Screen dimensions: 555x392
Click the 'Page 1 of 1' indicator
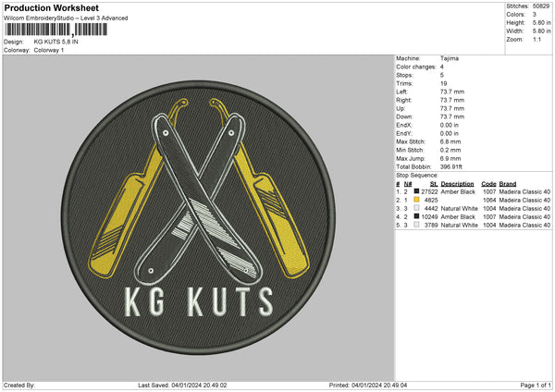coord(536,385)
